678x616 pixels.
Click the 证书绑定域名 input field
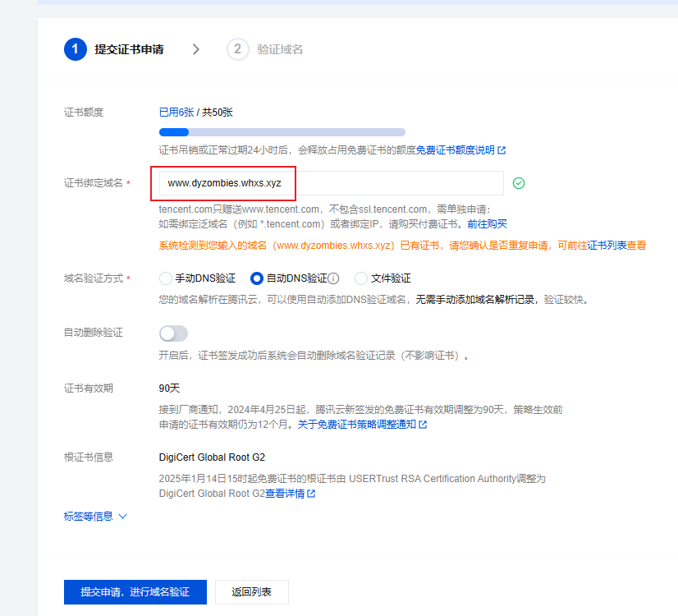332,183
